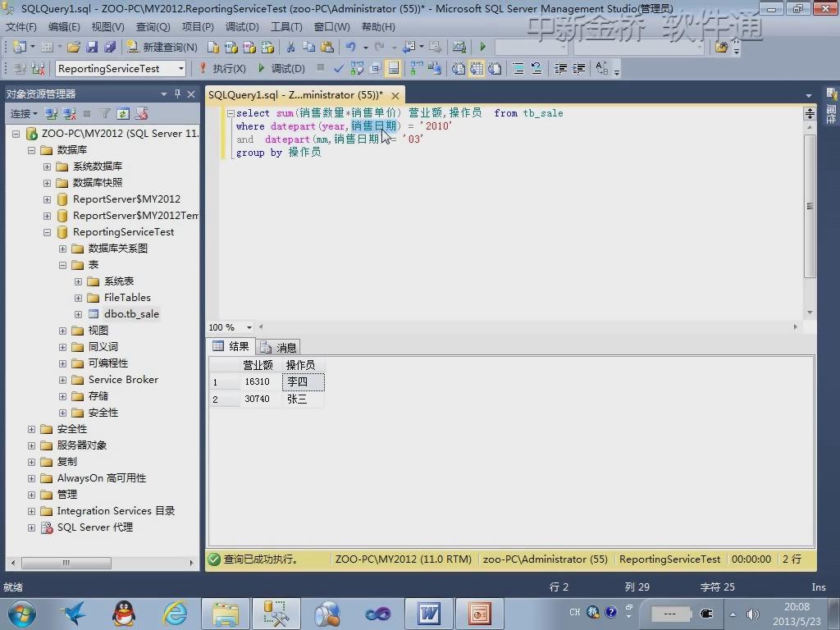Close the SQLQuery1.sql tab
Screen dimensions: 840x630
[395, 95]
